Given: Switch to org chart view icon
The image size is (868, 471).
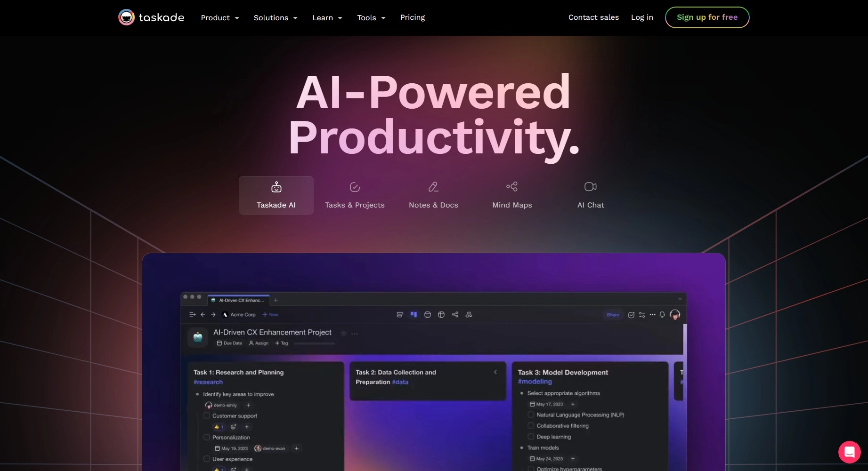Looking at the screenshot, I should [x=469, y=314].
